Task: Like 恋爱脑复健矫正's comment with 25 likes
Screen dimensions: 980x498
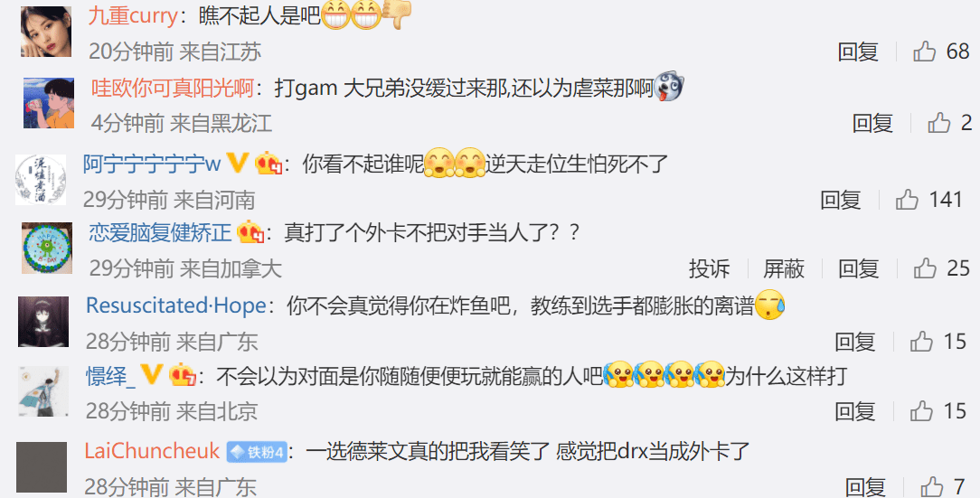Action: point(924,268)
